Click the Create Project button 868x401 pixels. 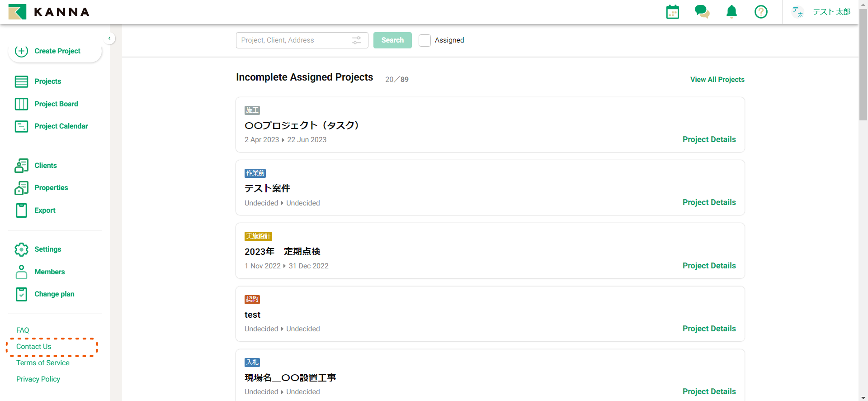[55, 51]
